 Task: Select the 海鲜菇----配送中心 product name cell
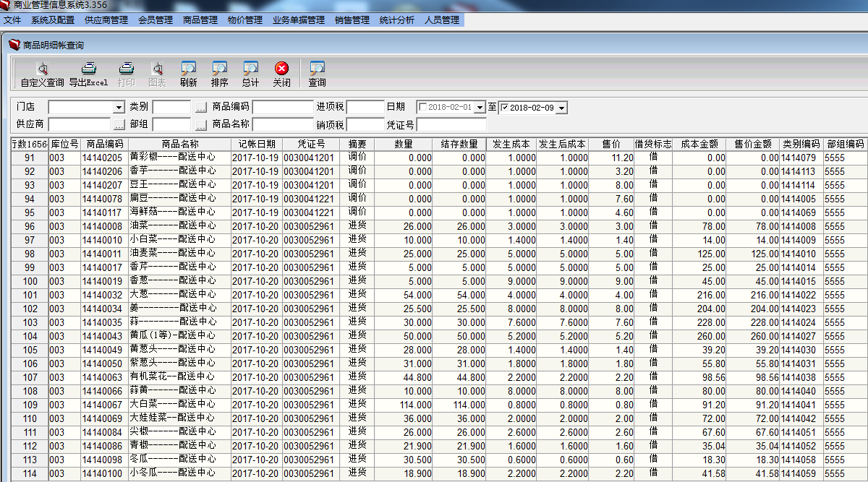pyautogui.click(x=179, y=212)
